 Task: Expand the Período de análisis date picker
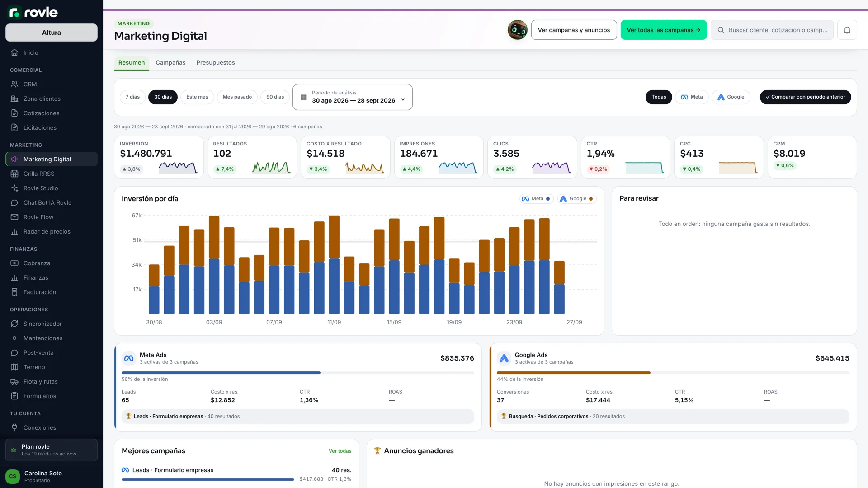tap(353, 97)
